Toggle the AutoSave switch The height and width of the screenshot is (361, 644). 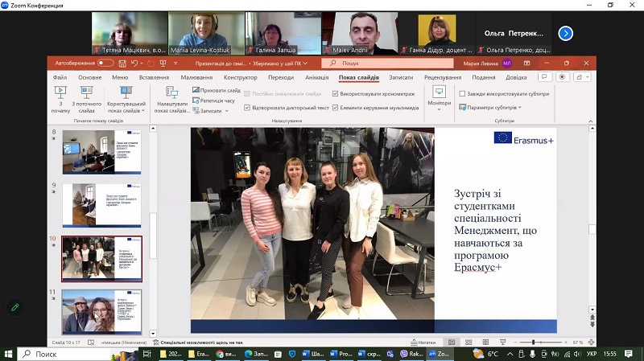105,63
